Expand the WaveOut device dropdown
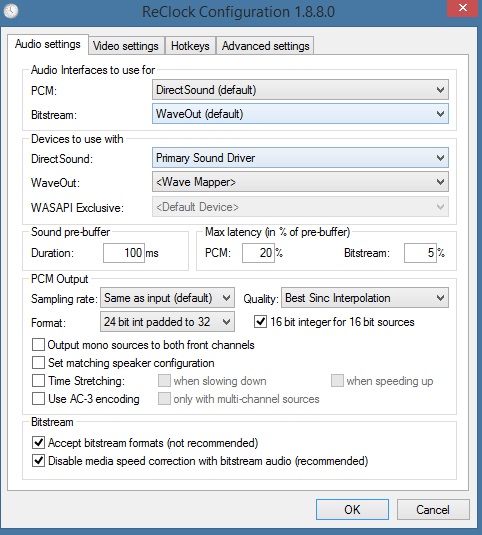The height and width of the screenshot is (535, 482). coord(300,182)
